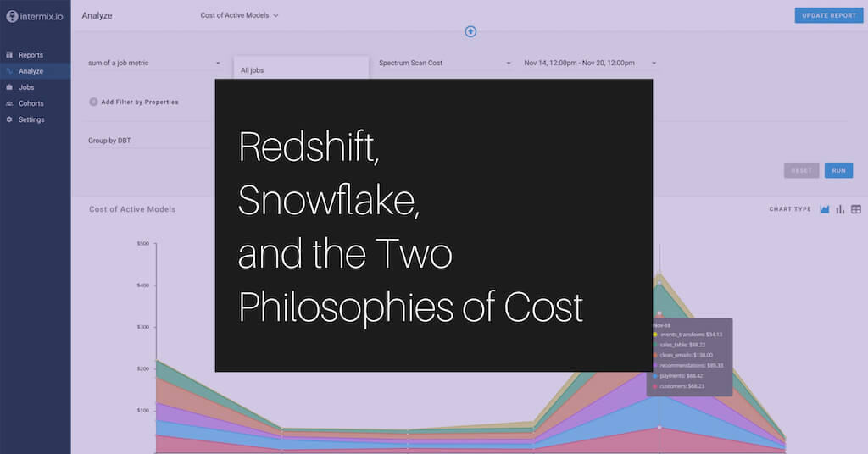Click the Reset button
This screenshot has width=868, height=454.
pyautogui.click(x=801, y=170)
